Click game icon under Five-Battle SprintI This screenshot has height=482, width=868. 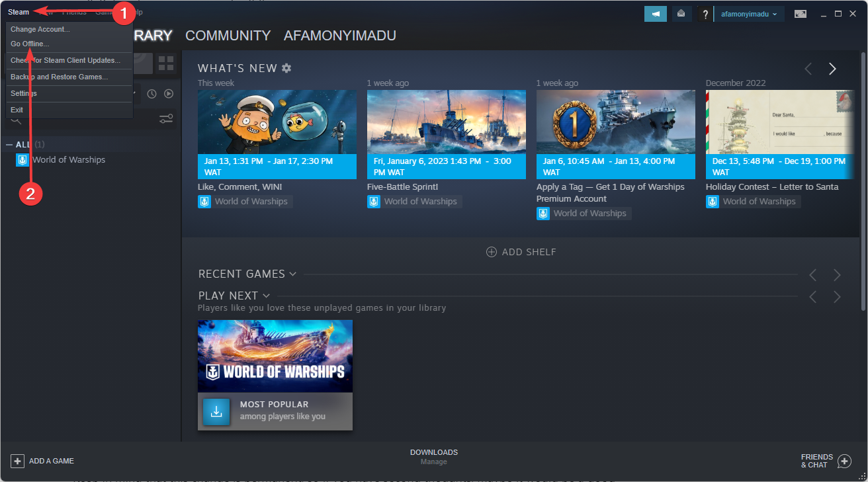374,202
